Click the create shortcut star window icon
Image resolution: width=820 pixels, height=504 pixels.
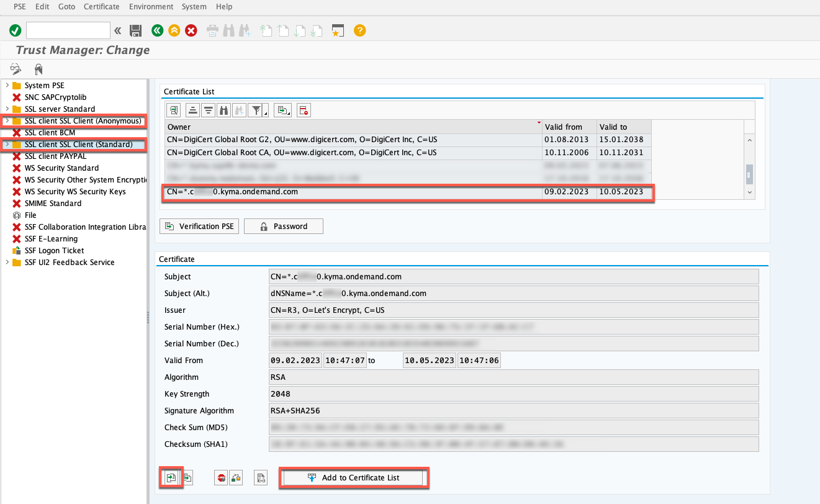338,30
